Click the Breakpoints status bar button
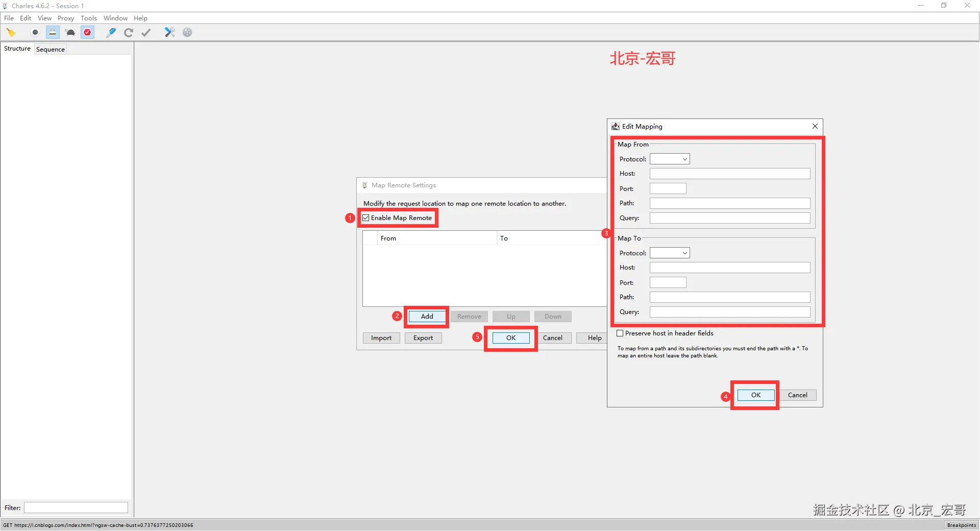Screen dimensions: 980x531 [x=962, y=525]
